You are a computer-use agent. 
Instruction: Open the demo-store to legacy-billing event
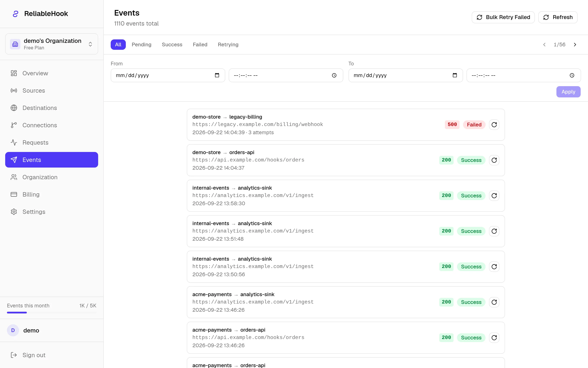pos(346,125)
